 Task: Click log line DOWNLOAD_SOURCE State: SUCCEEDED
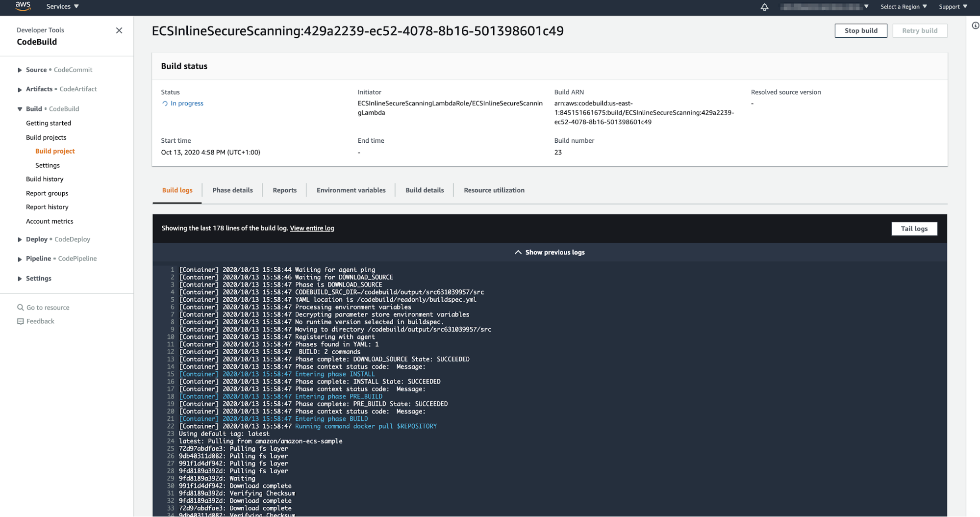[324, 359]
